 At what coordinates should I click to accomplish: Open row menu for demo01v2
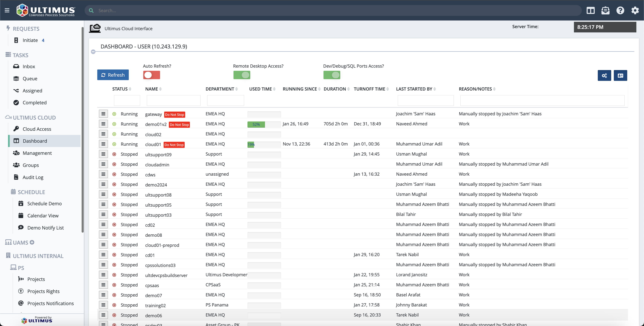103,124
